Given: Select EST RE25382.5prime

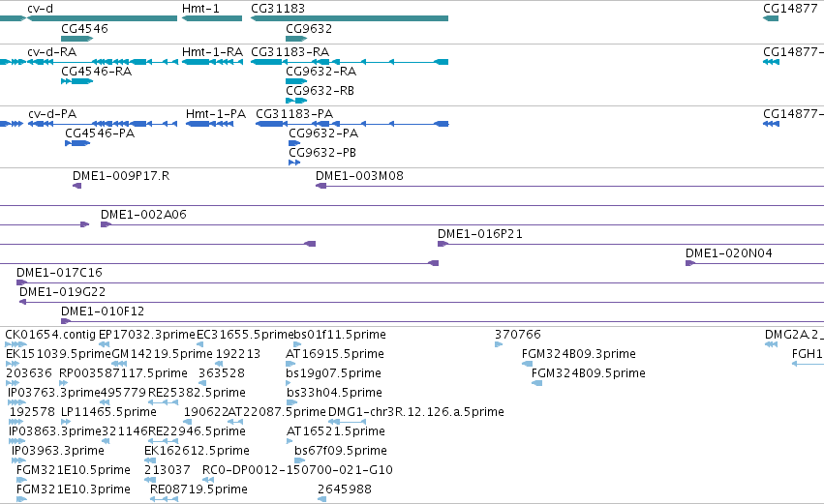Looking at the screenshot, I should pos(164,402).
